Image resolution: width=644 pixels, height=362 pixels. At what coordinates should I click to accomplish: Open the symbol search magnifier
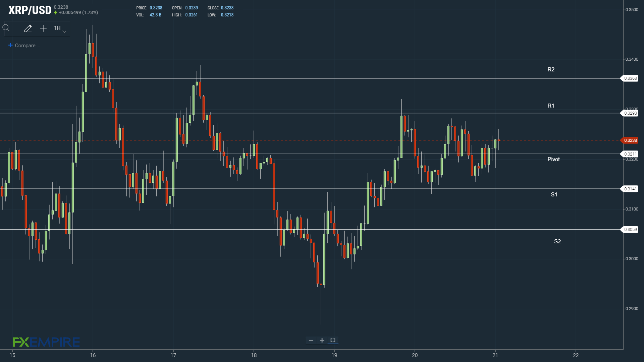point(6,28)
